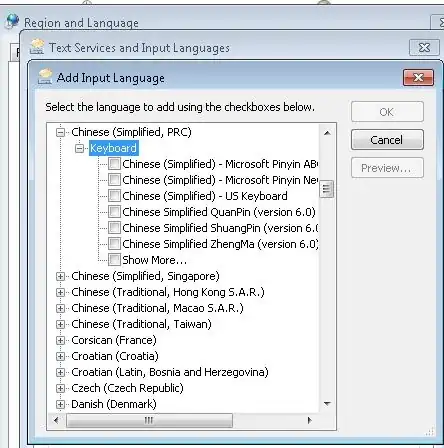Close the Add Input Language dialog

point(418,78)
